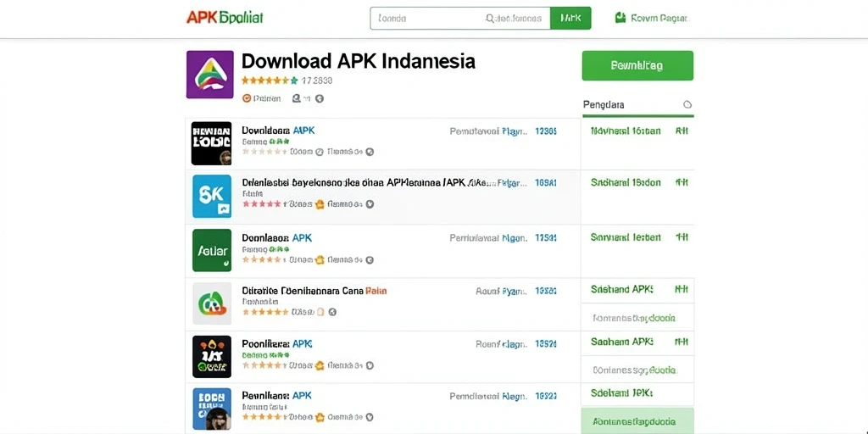Image resolution: width=868 pixels, height=434 pixels.
Task: Open the black HEWIAN app icon
Action: (211, 143)
